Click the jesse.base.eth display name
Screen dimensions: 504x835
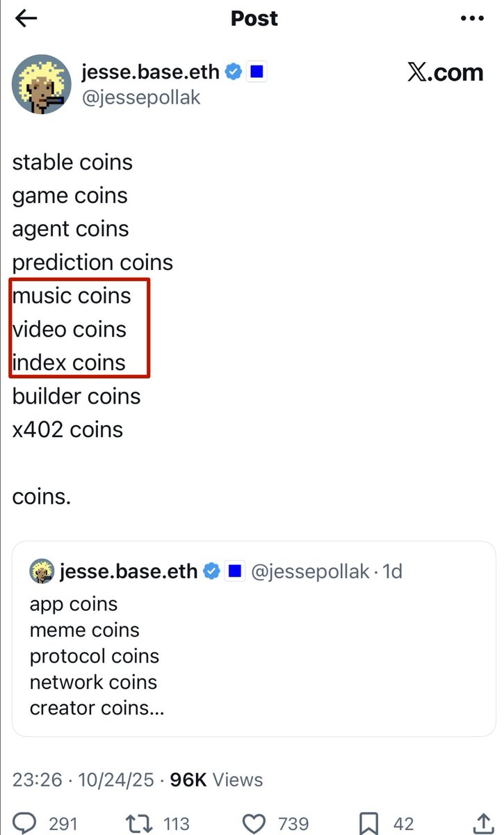point(150,71)
